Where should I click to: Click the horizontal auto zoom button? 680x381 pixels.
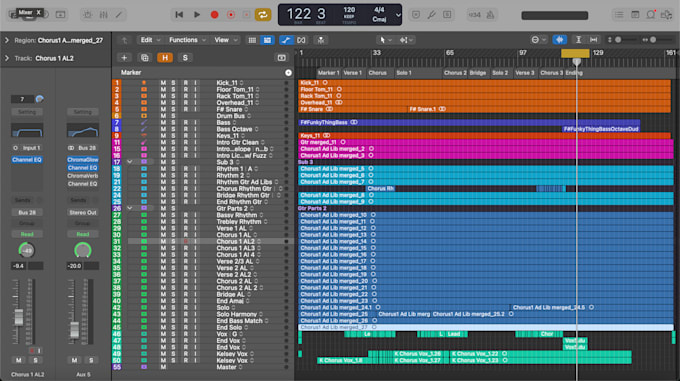(x=594, y=40)
